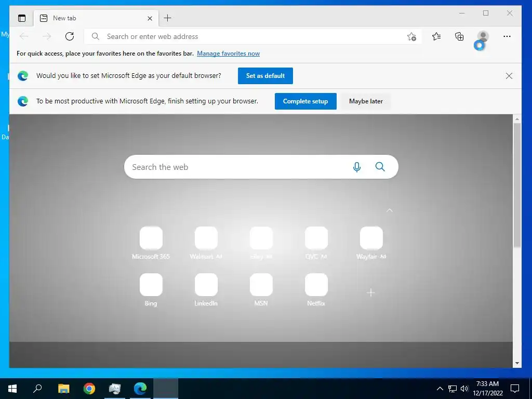Open the MSN quick link

click(261, 290)
